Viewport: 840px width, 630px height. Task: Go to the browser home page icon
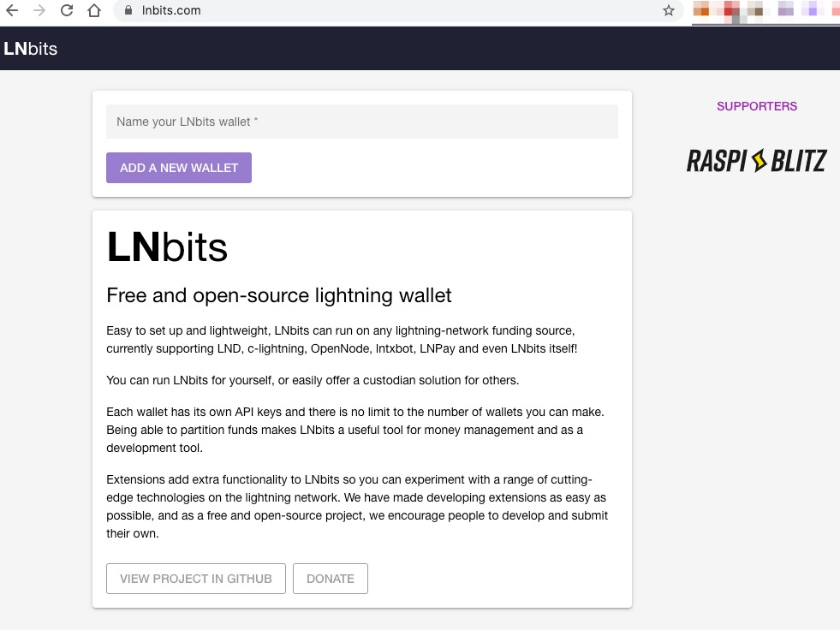point(94,11)
